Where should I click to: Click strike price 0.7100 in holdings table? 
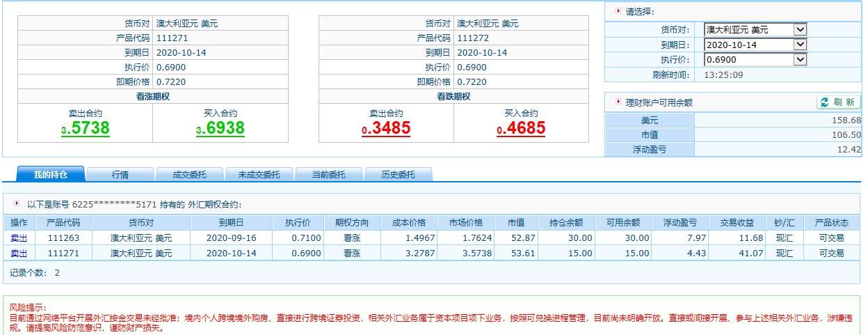point(307,237)
